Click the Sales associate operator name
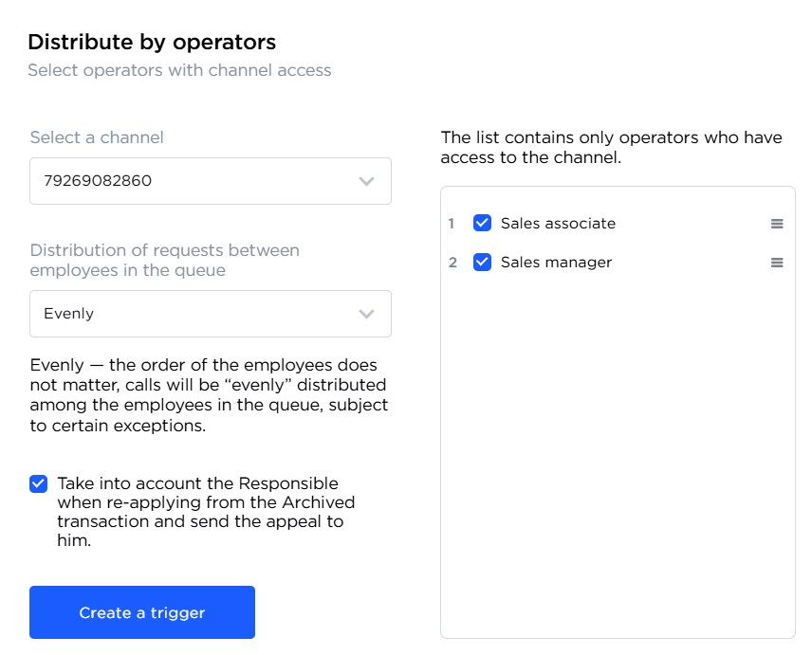The height and width of the screenshot is (655, 812). (558, 224)
